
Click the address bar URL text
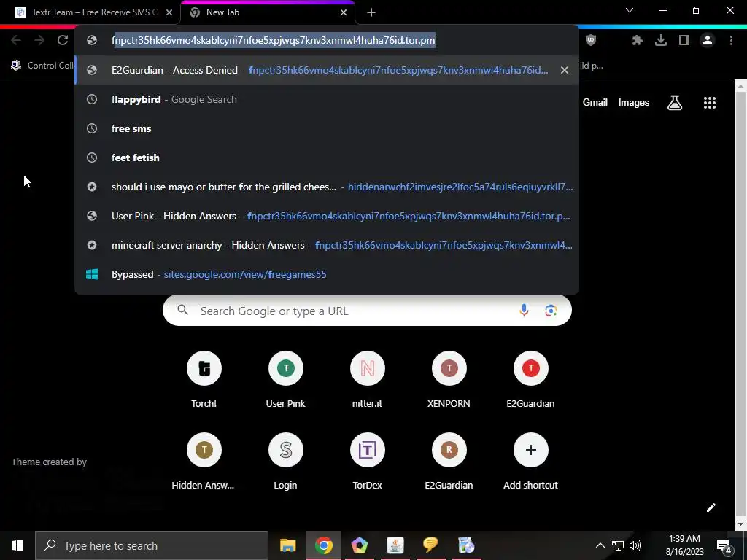coord(273,41)
